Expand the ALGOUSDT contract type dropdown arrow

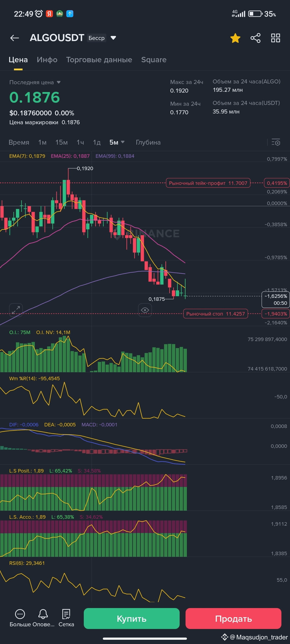[113, 38]
